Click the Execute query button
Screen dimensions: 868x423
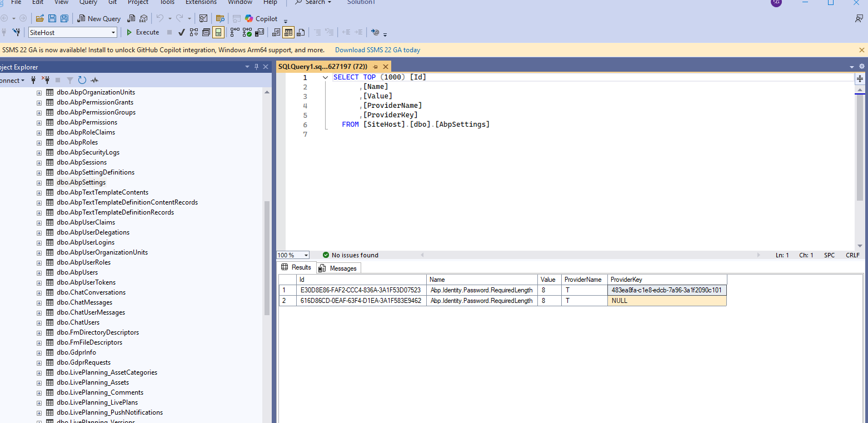[x=143, y=32]
